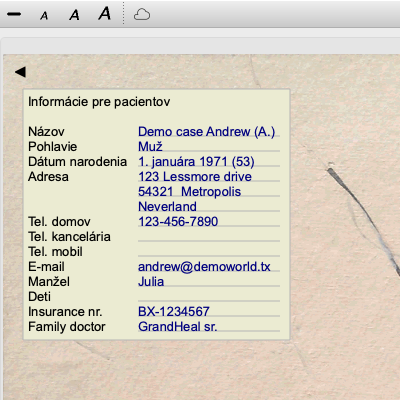
Task: Select the medium text size A icon
Action: pyautogui.click(x=74, y=15)
